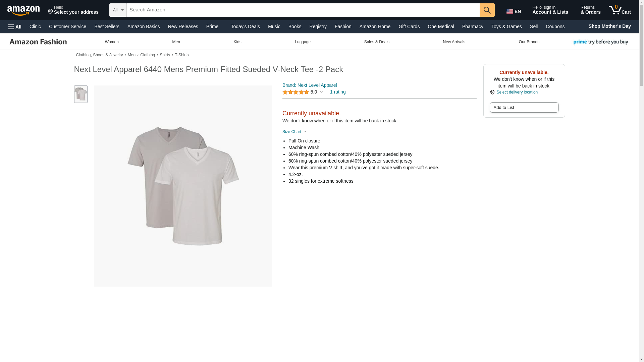Open the search category All dropdown
The image size is (644, 362).
click(118, 10)
